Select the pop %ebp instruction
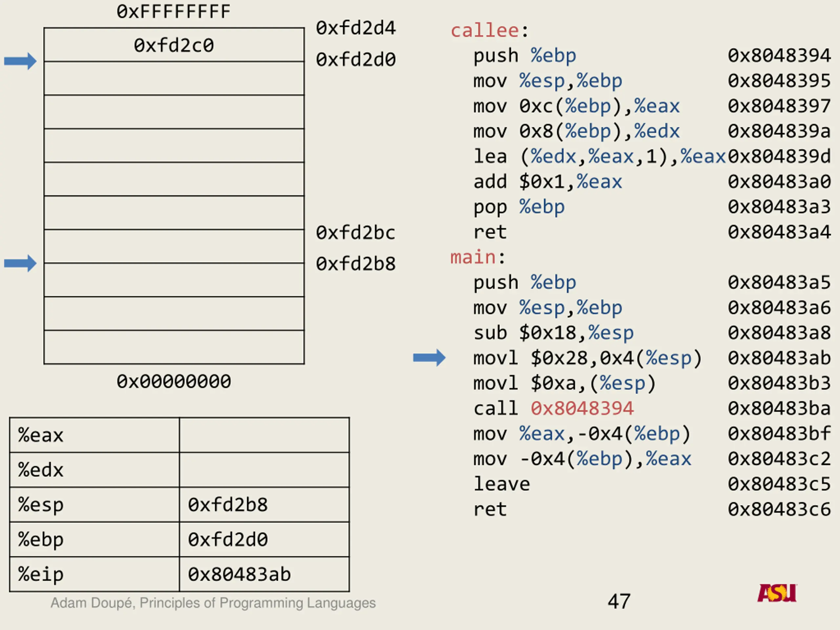This screenshot has width=840, height=630. click(x=519, y=207)
